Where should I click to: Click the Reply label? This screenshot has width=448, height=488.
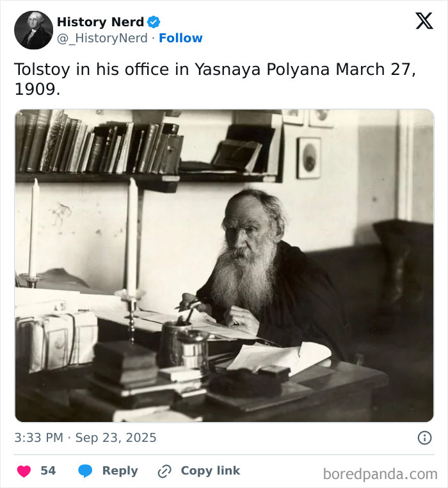(120, 471)
